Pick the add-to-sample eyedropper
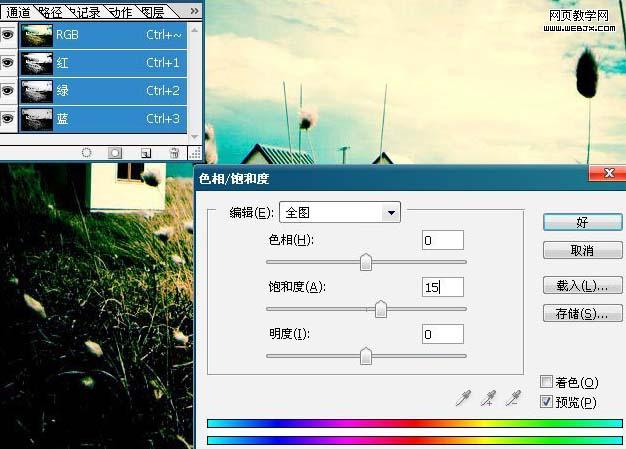 coord(488,398)
